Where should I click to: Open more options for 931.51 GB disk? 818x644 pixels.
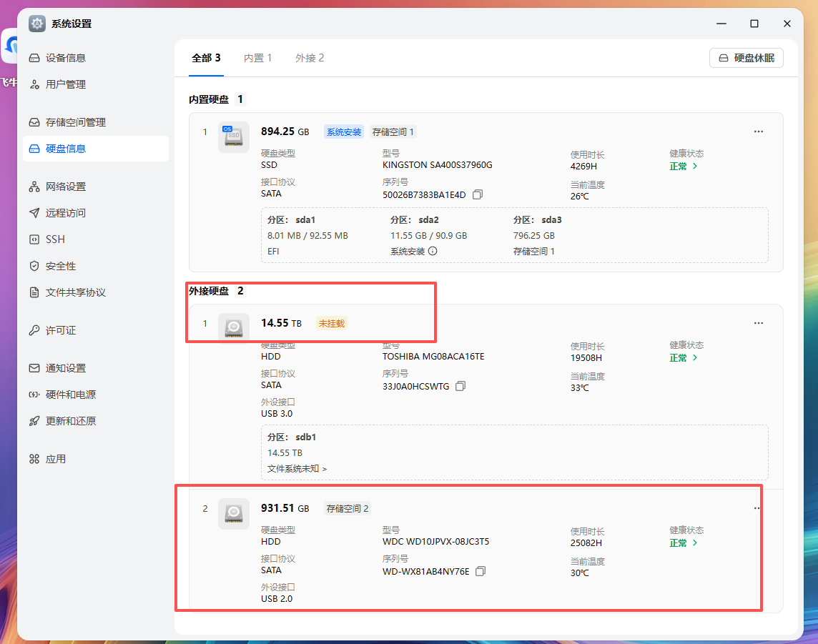click(x=757, y=508)
